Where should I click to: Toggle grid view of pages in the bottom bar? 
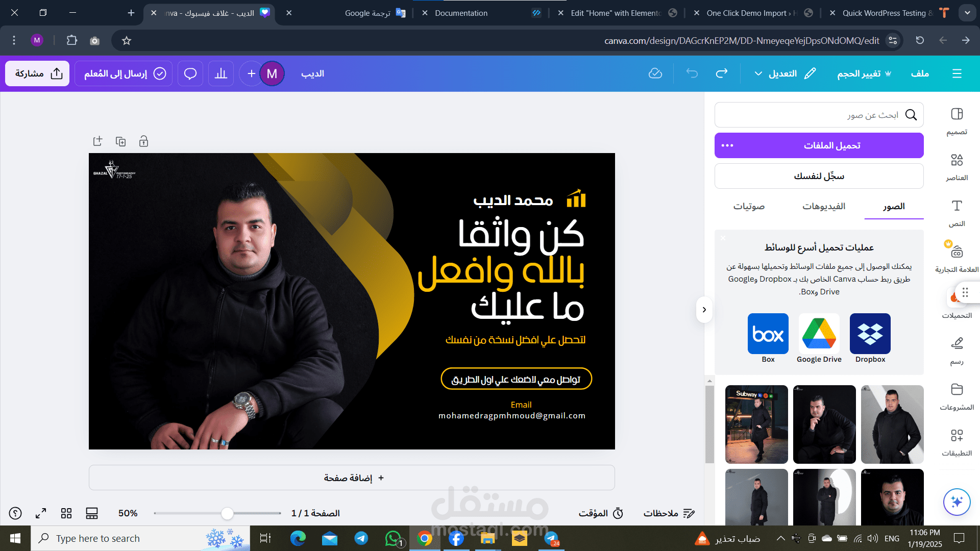[66, 513]
